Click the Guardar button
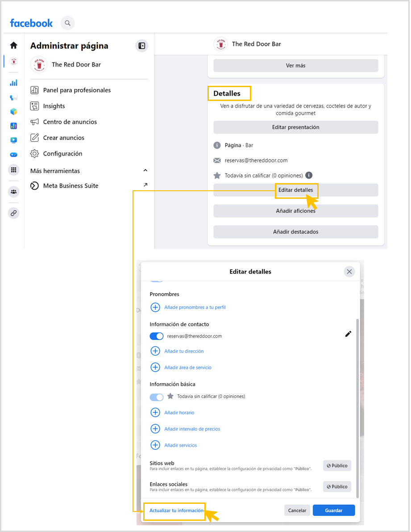Viewport: 411px width, 532px height. click(x=334, y=510)
